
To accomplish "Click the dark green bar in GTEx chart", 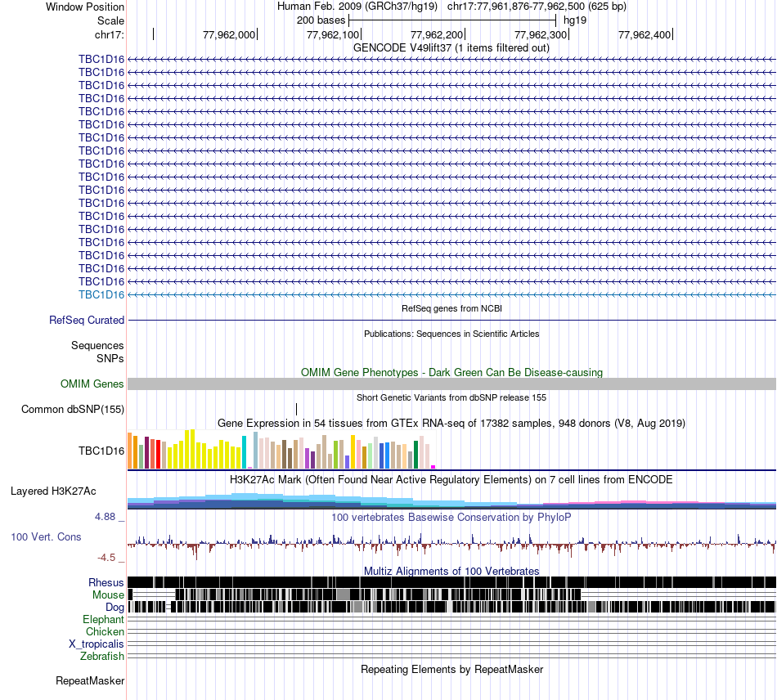I will click(x=415, y=455).
